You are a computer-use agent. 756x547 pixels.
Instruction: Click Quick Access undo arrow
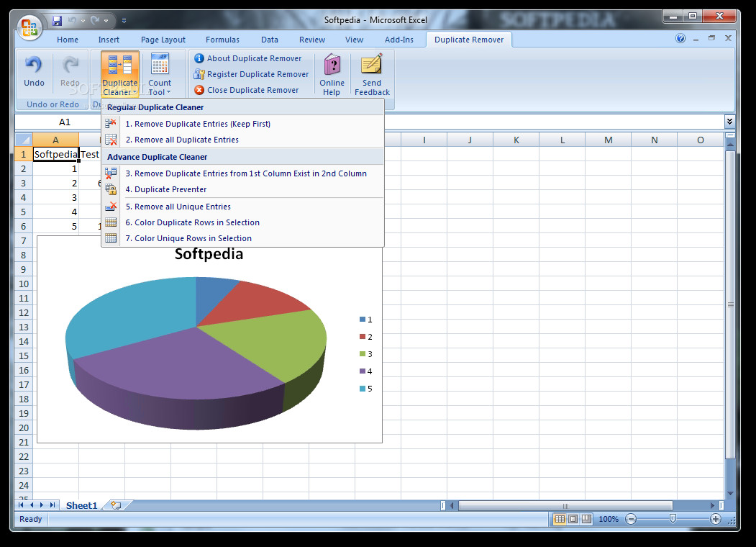[72, 20]
